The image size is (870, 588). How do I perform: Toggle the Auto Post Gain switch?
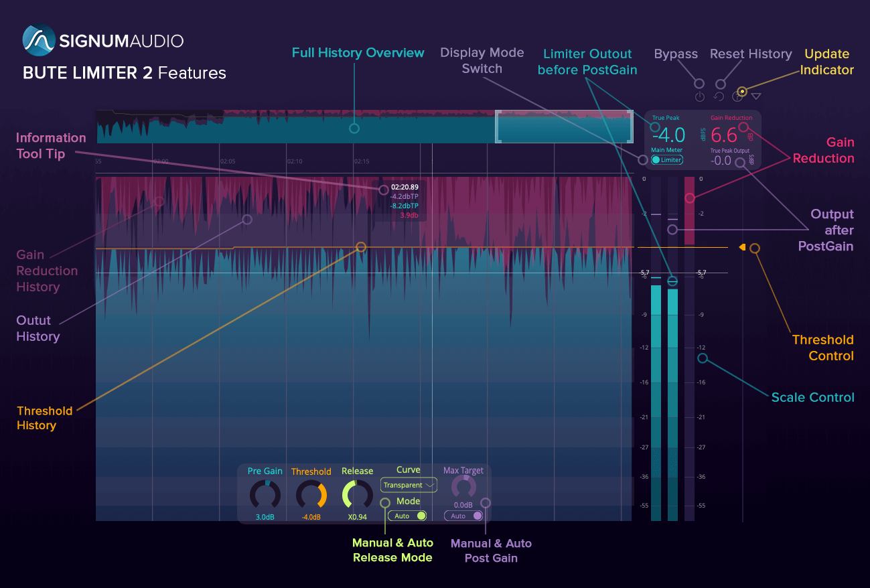[463, 516]
